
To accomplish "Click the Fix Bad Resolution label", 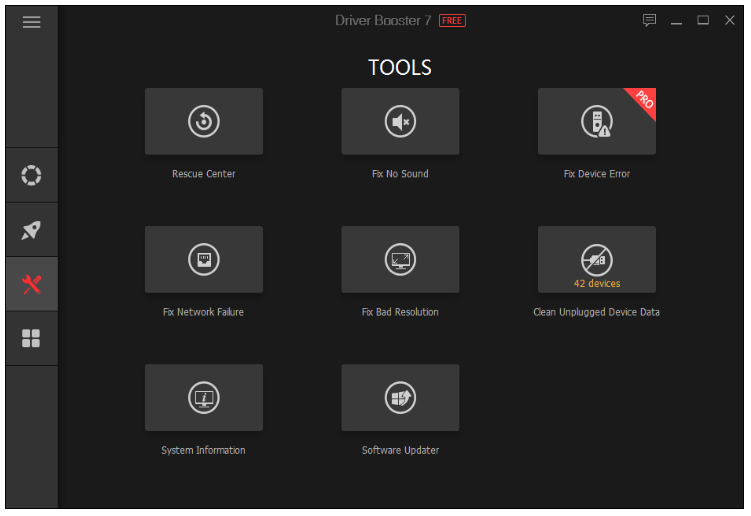I will pyautogui.click(x=400, y=312).
